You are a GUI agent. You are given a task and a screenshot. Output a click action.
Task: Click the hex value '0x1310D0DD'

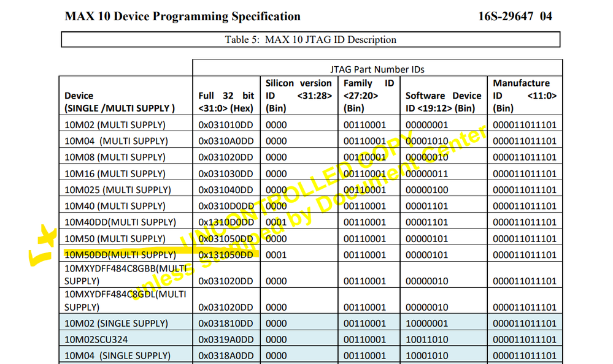226,222
